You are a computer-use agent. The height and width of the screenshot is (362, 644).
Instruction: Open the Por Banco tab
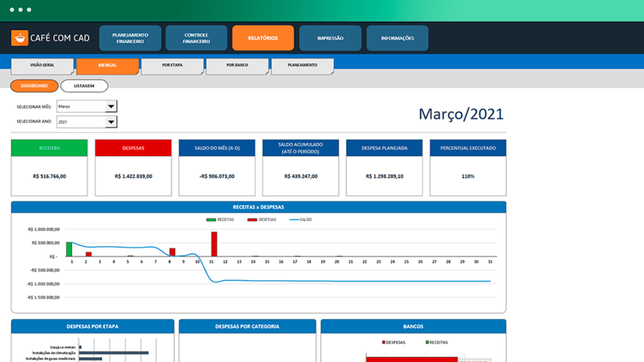(237, 66)
